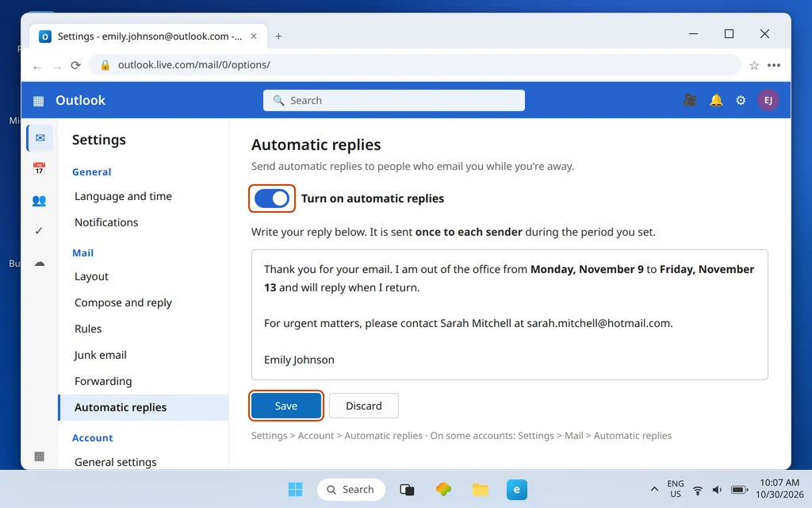Open the Wi-Fi network tray icon
The height and width of the screenshot is (508, 812).
tap(698, 490)
